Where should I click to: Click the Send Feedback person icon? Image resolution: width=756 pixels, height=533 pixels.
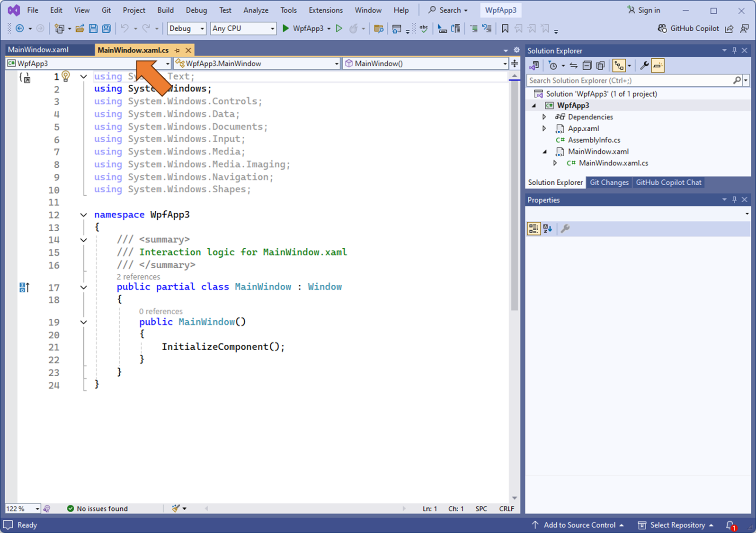point(745,28)
